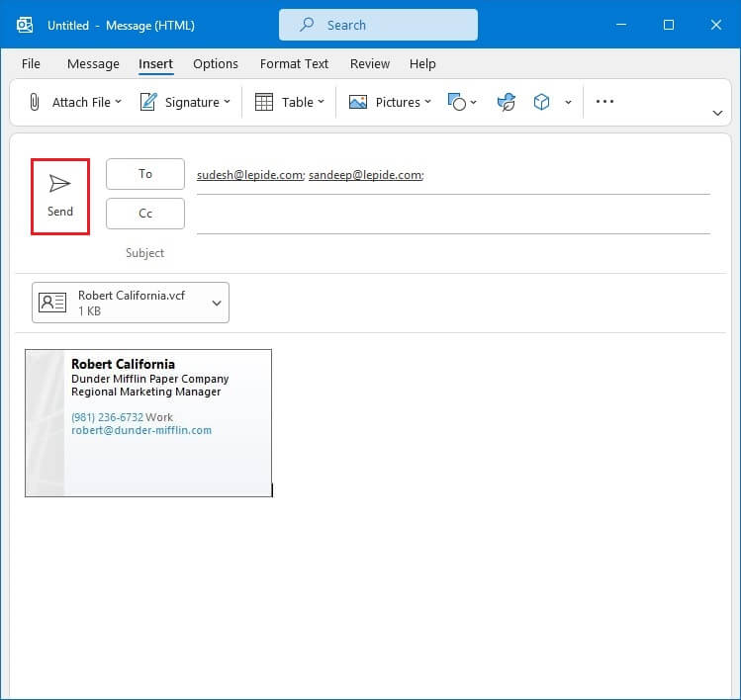Expand the 3D Models dropdown arrow
This screenshot has width=741, height=700.
568,102
